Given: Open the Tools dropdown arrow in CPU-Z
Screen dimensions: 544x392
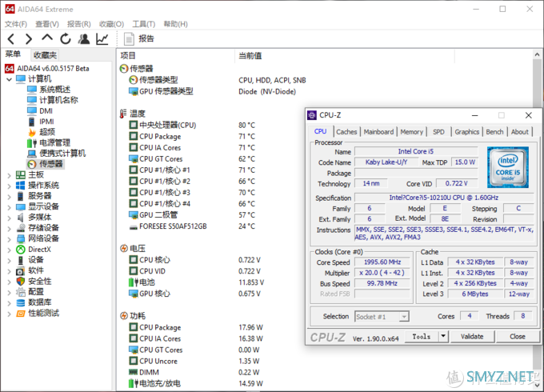Looking at the screenshot, I should click(443, 337).
